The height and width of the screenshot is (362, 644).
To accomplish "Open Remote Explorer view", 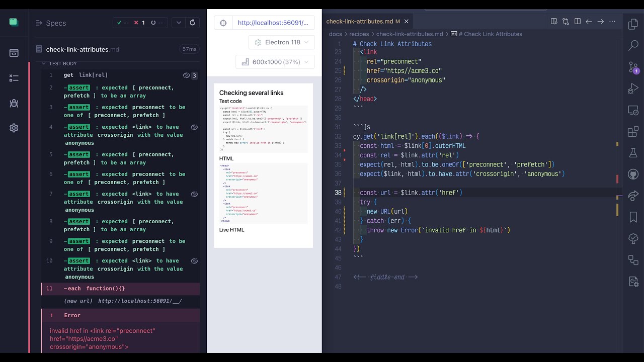I will coord(633,110).
